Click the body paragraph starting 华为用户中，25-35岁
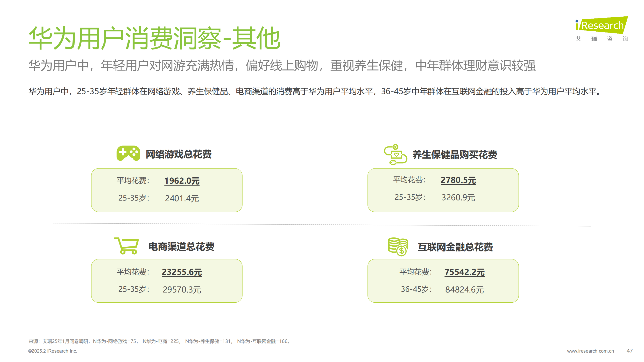The height and width of the screenshot is (362, 644). point(314,91)
